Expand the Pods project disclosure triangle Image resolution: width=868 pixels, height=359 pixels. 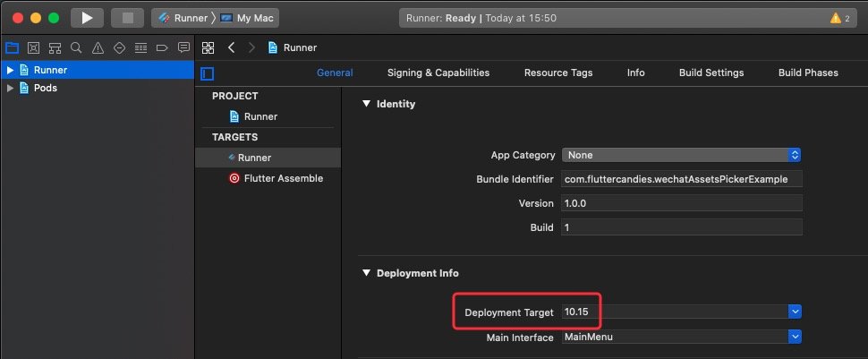[10, 88]
